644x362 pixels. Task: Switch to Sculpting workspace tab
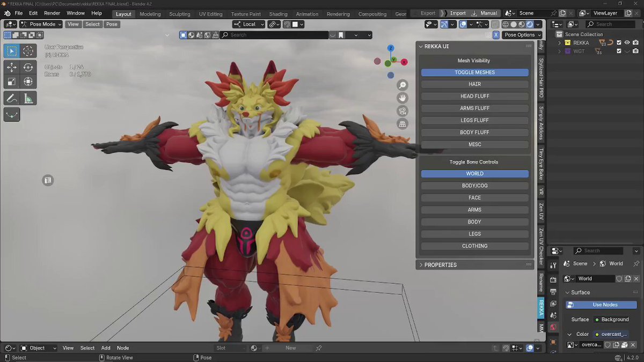(x=179, y=14)
